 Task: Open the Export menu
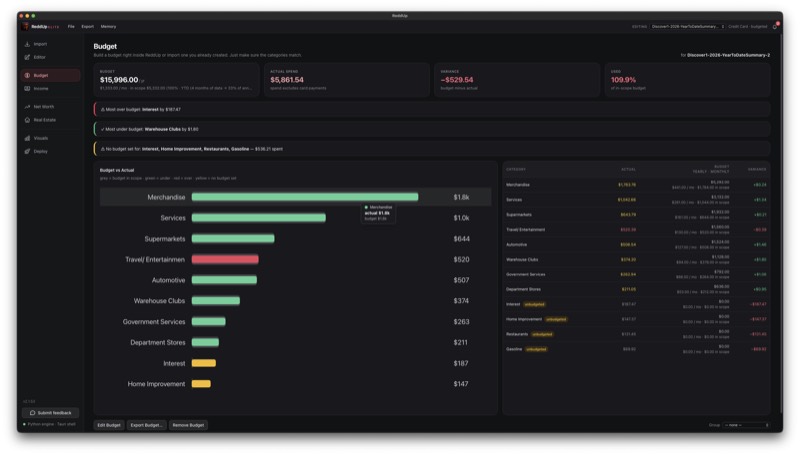pos(88,27)
